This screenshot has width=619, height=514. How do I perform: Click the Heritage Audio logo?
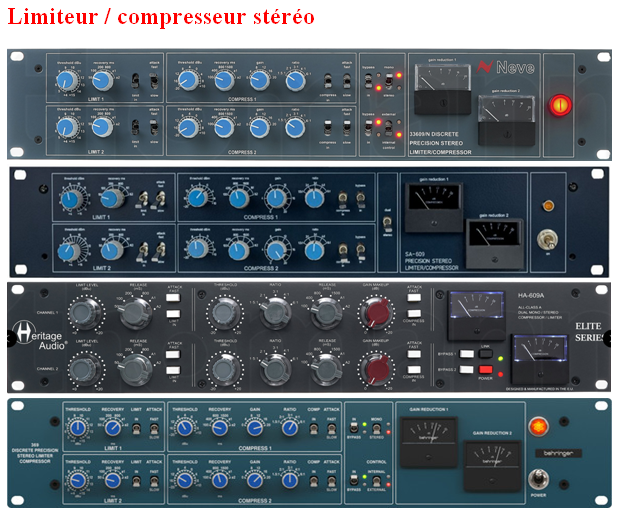point(39,337)
